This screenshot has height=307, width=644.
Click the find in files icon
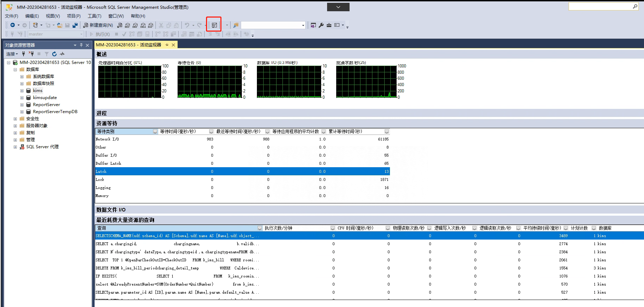236,25
